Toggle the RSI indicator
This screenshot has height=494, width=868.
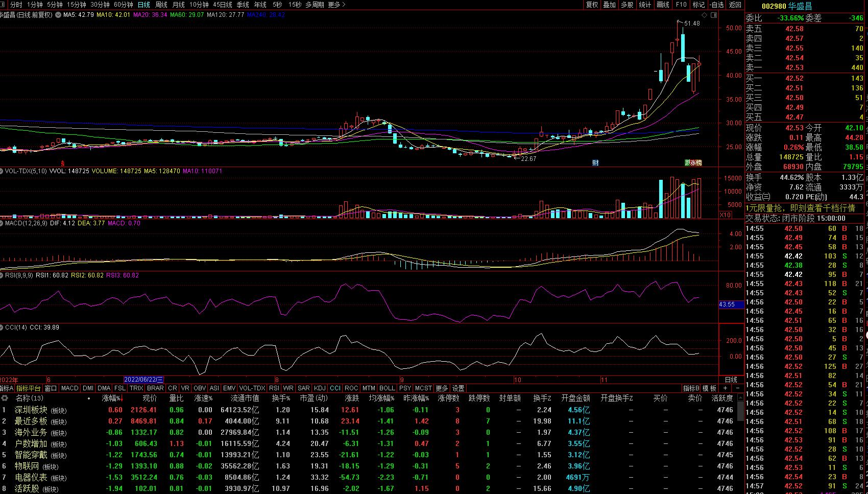(x=274, y=388)
